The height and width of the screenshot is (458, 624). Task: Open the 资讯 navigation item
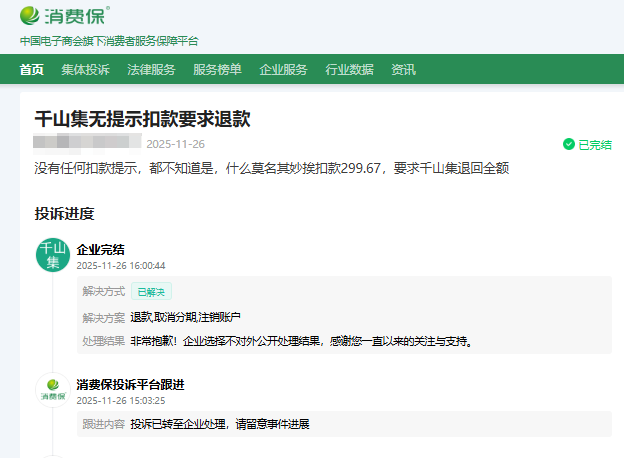pos(403,70)
